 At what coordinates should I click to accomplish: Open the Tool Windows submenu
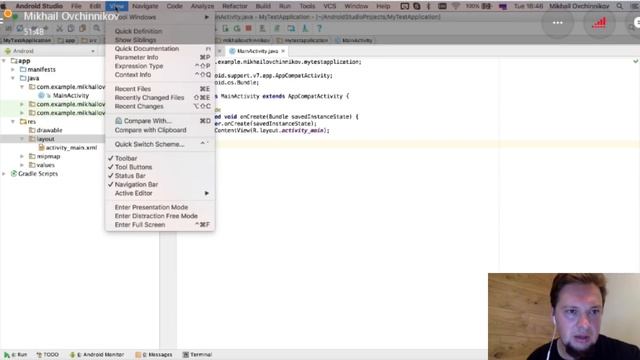(160, 17)
